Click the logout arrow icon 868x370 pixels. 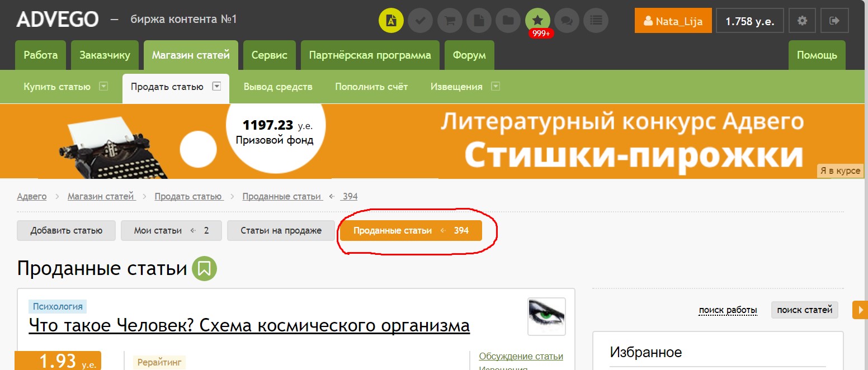point(835,21)
